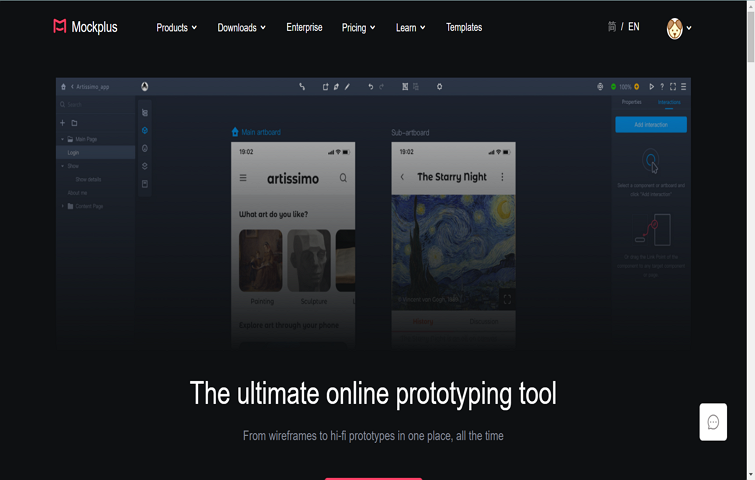This screenshot has height=480, width=755.
Task: Click the fullscreen icon in editor top bar
Action: tap(673, 87)
